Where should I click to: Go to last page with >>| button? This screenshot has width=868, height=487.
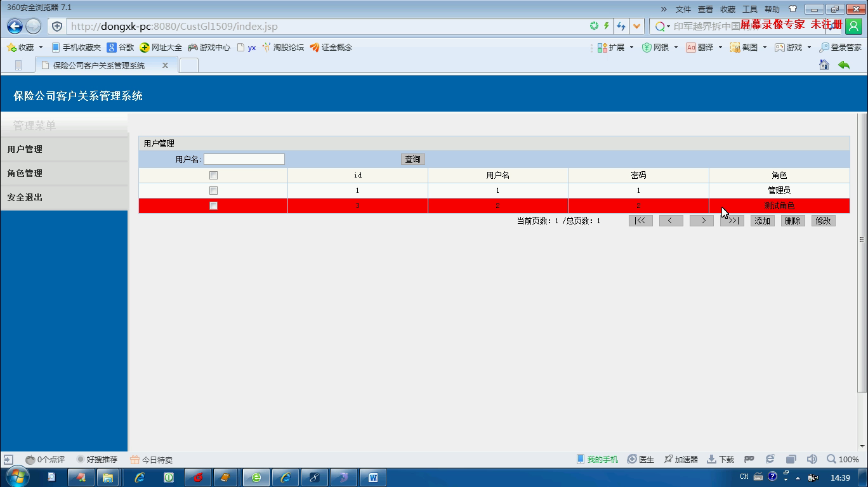[x=732, y=221]
